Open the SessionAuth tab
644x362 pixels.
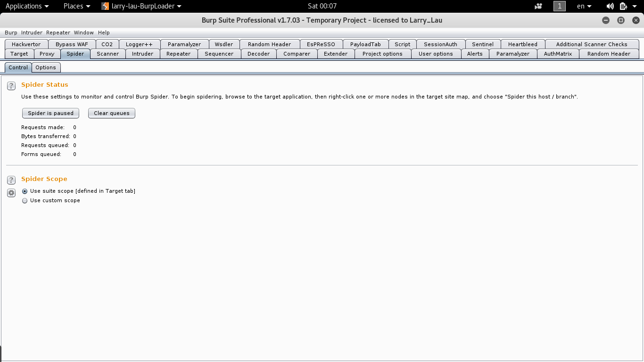point(440,44)
